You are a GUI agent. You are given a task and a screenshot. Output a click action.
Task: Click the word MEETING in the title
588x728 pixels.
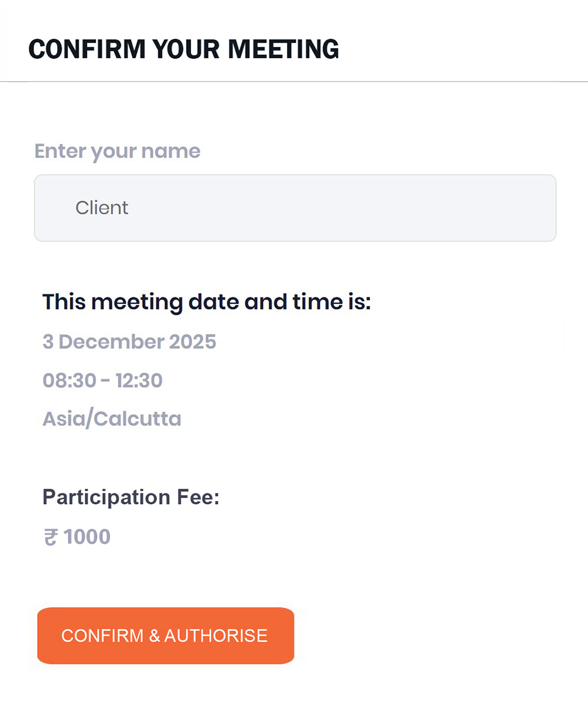283,49
